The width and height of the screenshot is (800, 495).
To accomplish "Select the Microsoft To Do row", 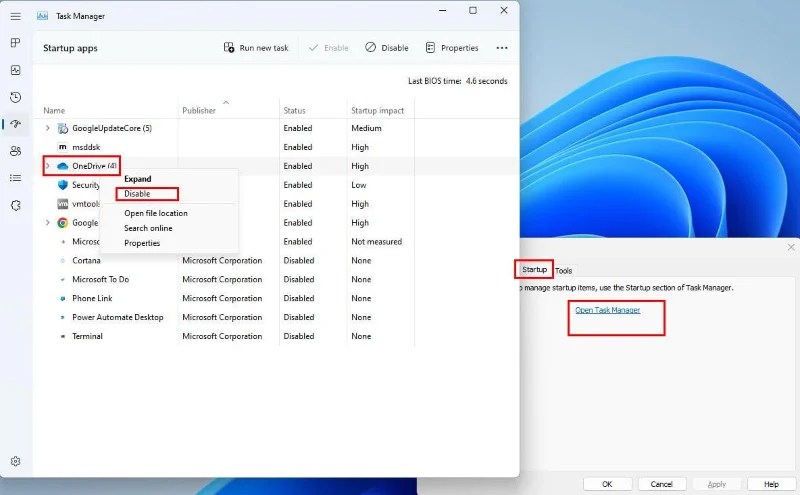I will pyautogui.click(x=224, y=279).
